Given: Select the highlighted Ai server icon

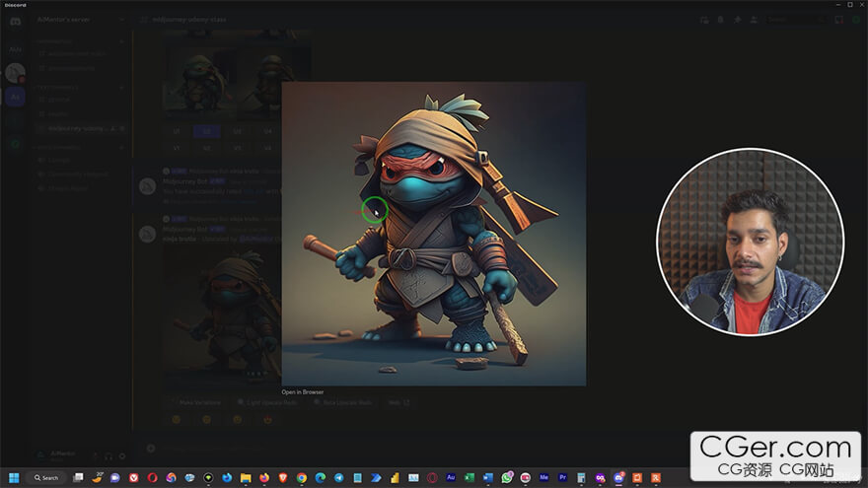Looking at the screenshot, I should click(15, 97).
